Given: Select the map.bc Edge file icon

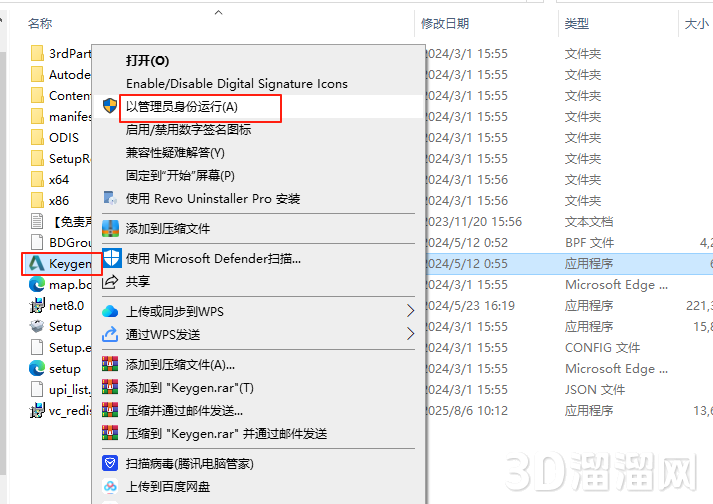Looking at the screenshot, I should 37,285.
